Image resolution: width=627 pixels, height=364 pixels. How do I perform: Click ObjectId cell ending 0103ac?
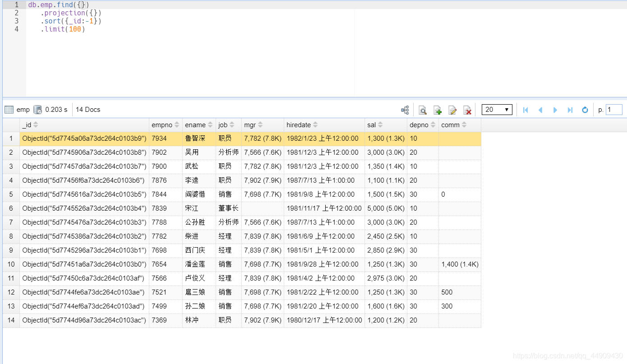pos(84,320)
